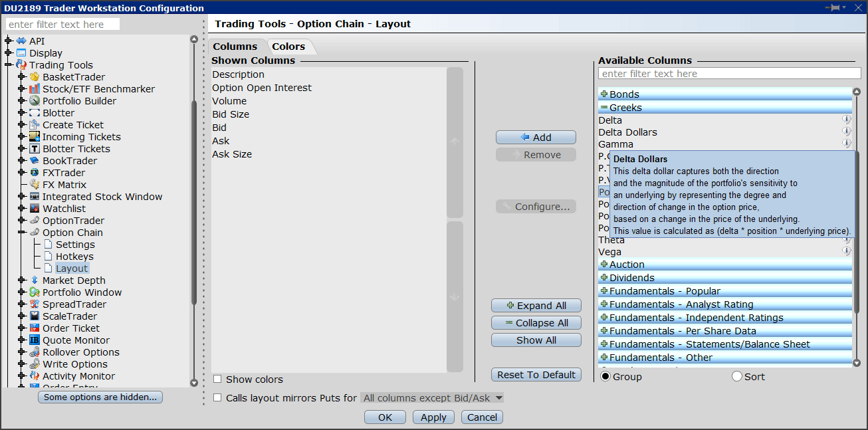
Task: Click the Stock/ETF Benchmarker icon
Action: click(35, 89)
